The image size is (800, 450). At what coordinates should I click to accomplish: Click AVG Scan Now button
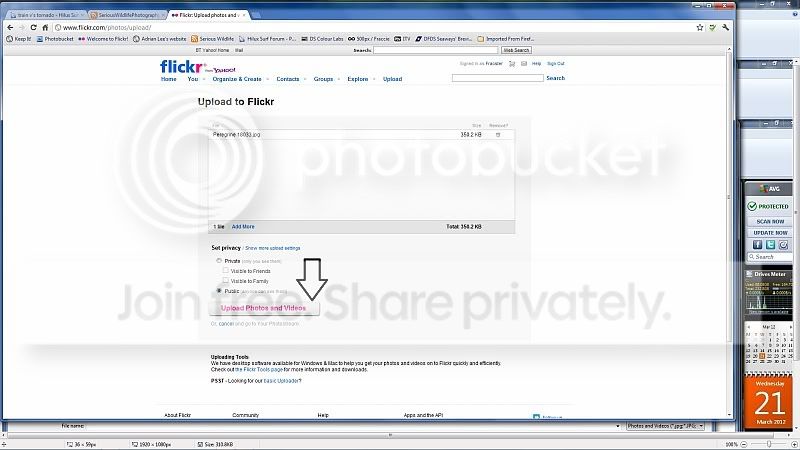click(x=770, y=221)
